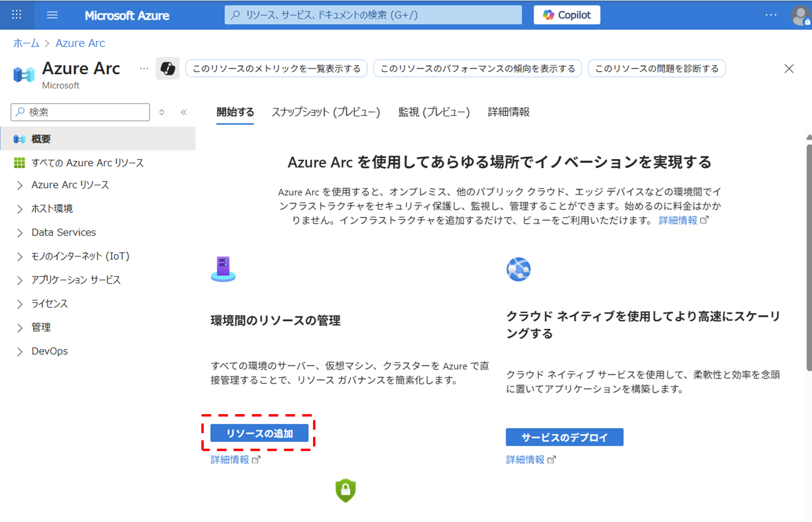The image size is (812, 522).
Task: Open Copilot from the top bar
Action: [567, 14]
